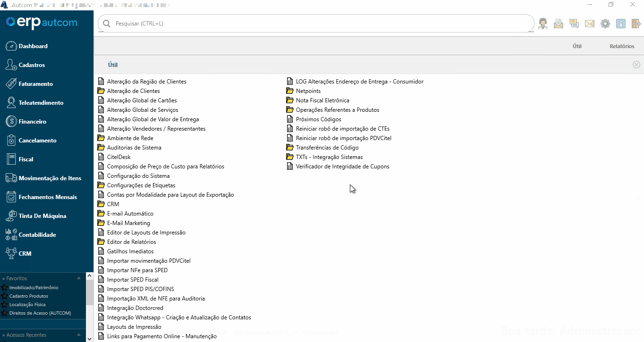Click the closed envelope mail icon
Image resolution: width=644 pixels, height=342 pixels.
(590, 24)
